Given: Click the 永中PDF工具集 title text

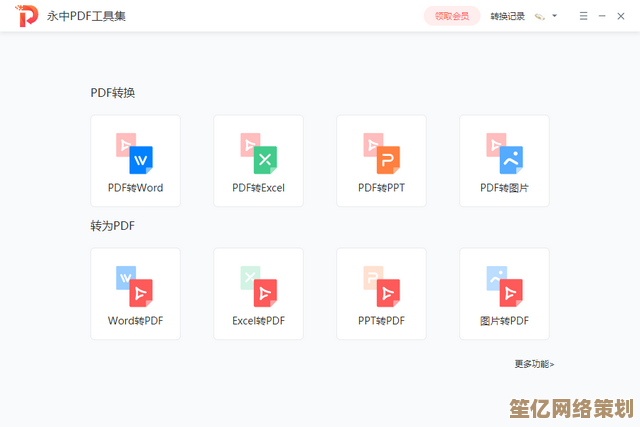Looking at the screenshot, I should (x=86, y=16).
